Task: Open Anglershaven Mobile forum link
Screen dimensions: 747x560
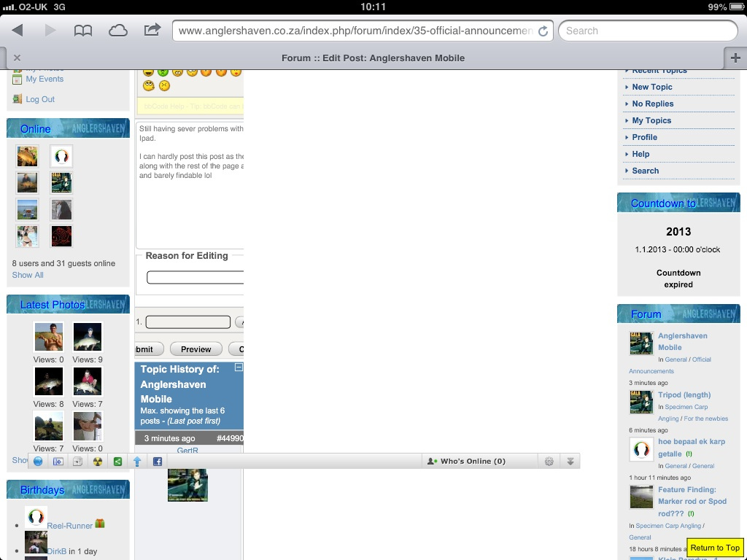Action: (682, 341)
